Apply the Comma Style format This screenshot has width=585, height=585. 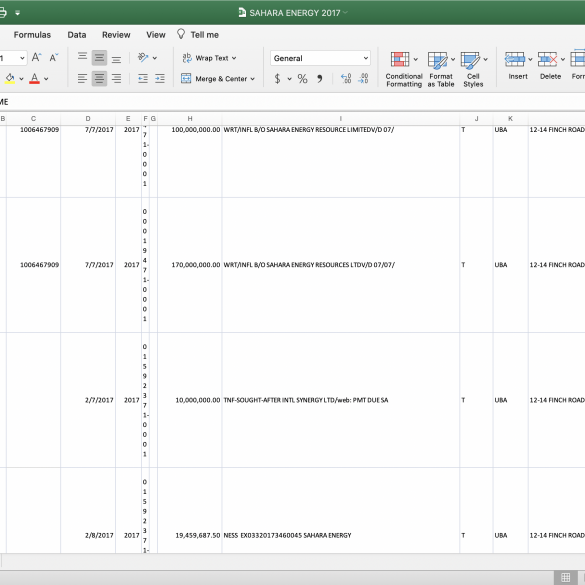[x=320, y=79]
